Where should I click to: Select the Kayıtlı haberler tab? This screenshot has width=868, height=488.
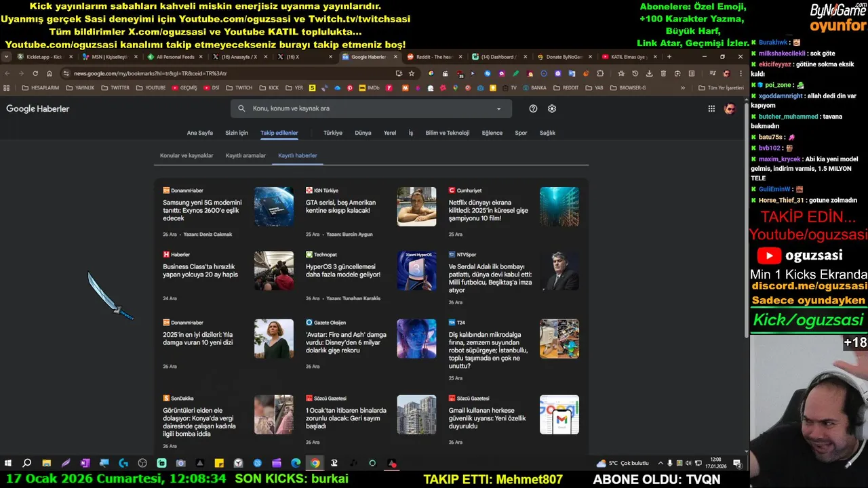pos(298,155)
